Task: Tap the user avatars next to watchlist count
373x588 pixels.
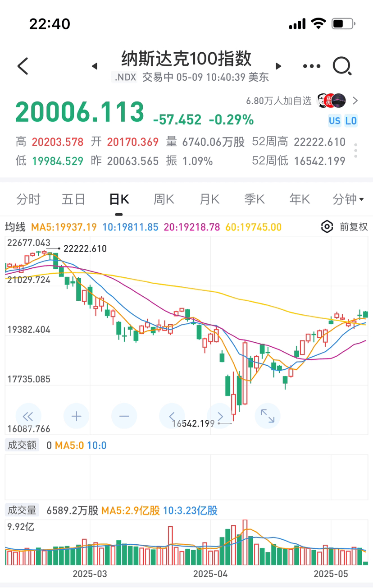Action: coord(332,101)
